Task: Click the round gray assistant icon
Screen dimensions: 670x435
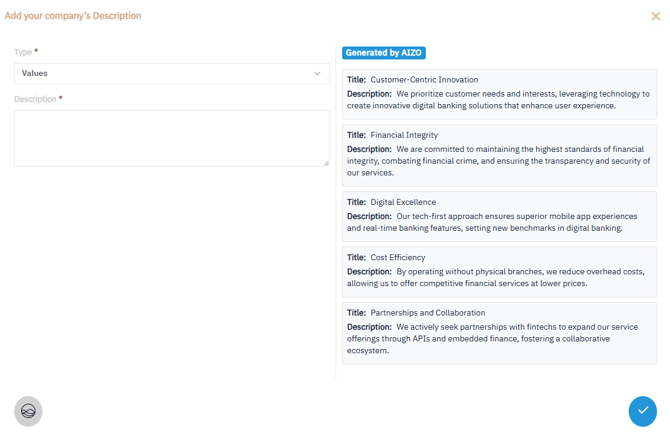Action: coord(28,411)
